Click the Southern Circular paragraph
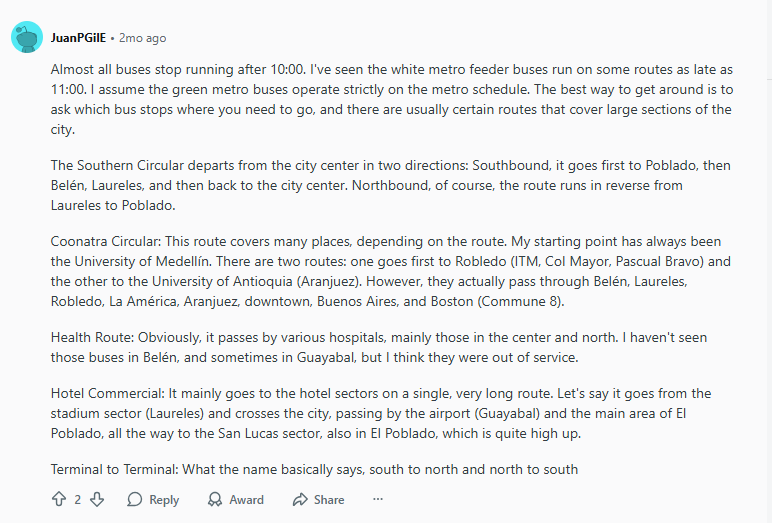 click(x=392, y=185)
